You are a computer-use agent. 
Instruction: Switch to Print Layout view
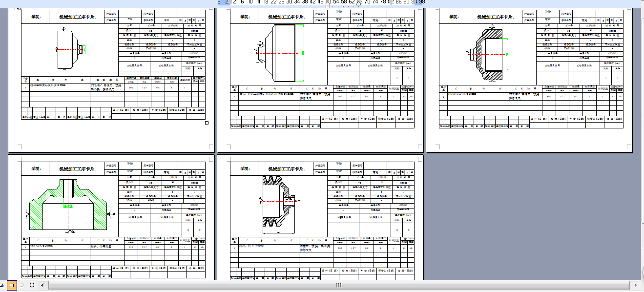tap(12, 285)
